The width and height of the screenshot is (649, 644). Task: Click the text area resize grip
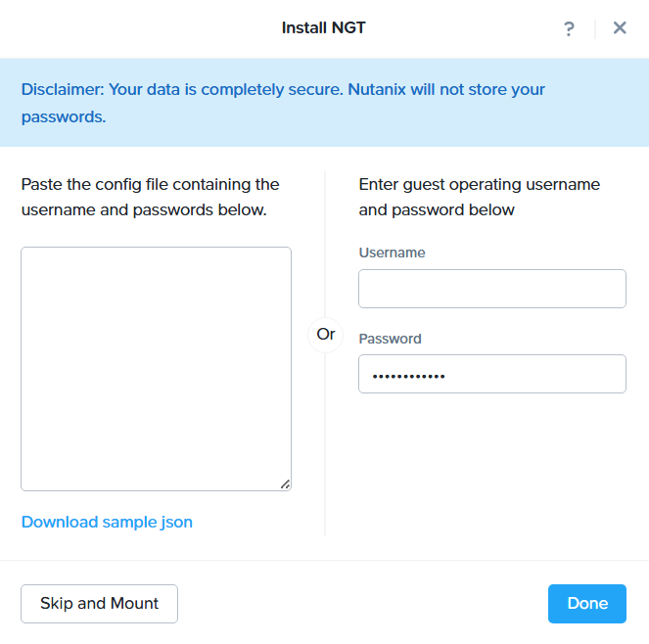point(285,483)
